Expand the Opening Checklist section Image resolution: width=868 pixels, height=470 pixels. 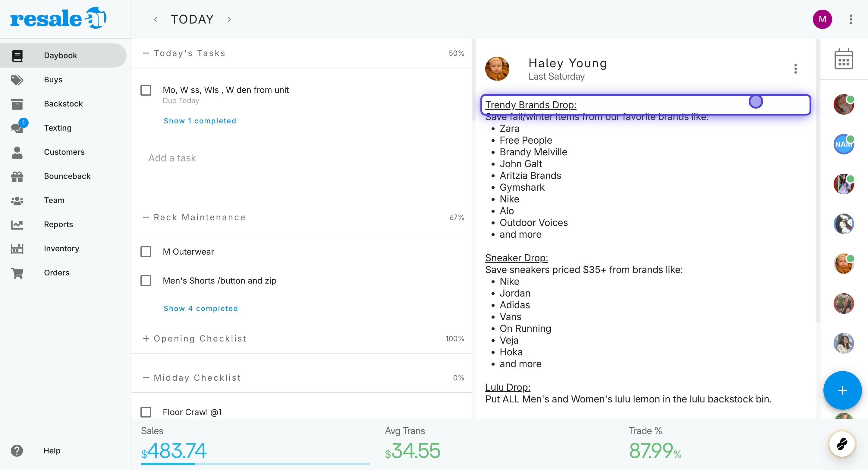[x=146, y=338]
